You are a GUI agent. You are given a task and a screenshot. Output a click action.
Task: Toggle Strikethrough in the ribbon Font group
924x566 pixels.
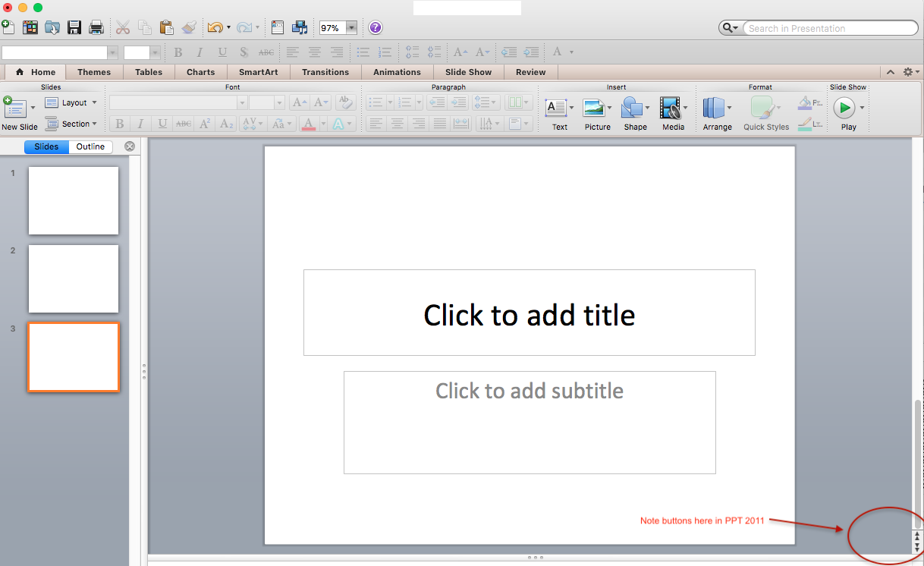(x=184, y=124)
